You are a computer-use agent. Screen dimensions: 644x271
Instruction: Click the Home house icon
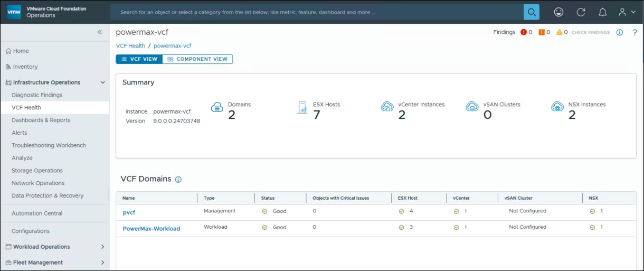[x=8, y=51]
